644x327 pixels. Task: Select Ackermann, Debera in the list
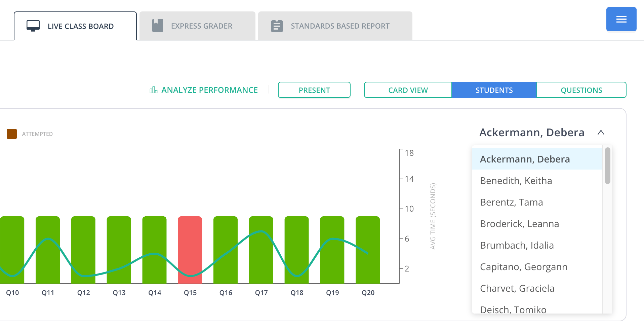point(537,159)
